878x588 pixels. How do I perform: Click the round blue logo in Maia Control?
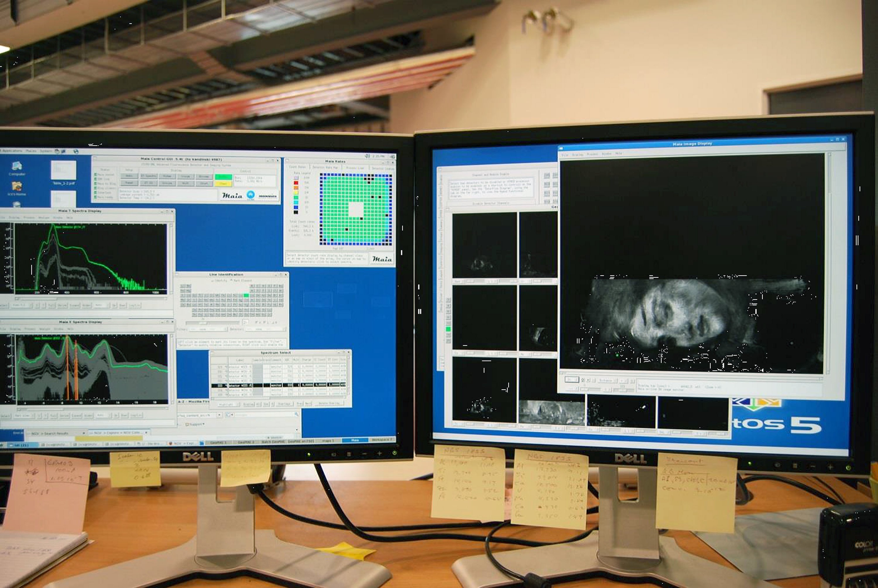251,194
